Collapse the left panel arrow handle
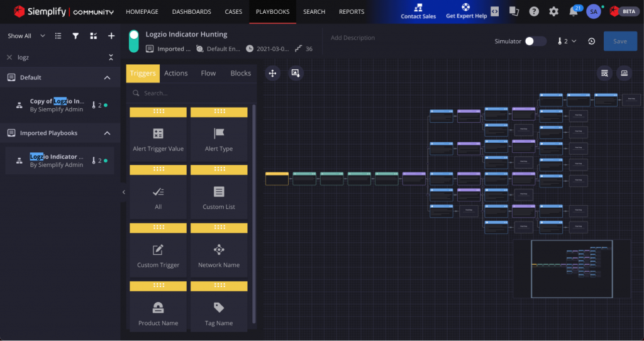Image resolution: width=644 pixels, height=341 pixels. pos(124,193)
